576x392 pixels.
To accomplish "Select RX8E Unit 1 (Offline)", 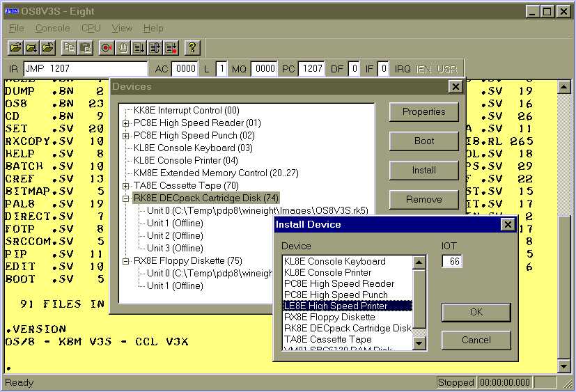I will pos(175,285).
